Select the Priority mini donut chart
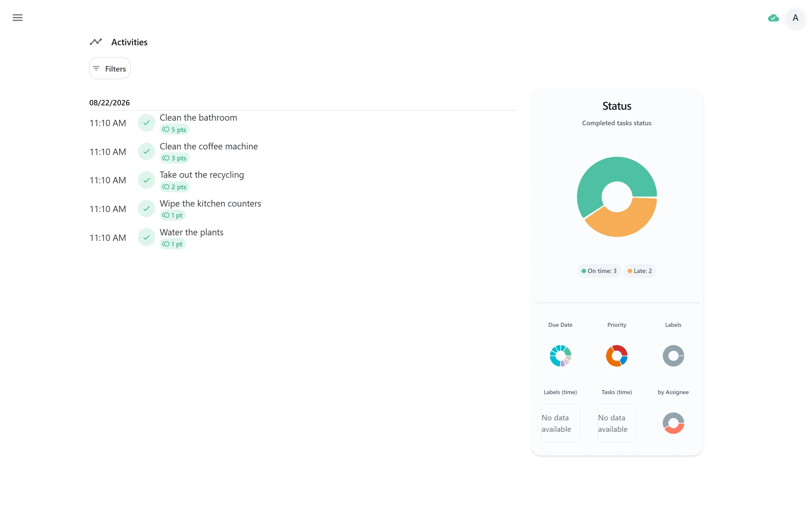Viewport: 812px width, 508px height. (x=617, y=356)
